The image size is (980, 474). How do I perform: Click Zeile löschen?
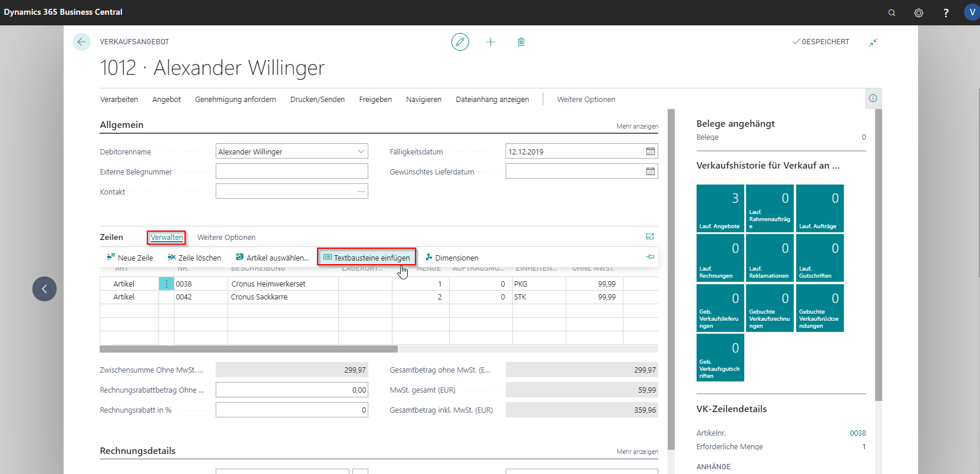194,258
